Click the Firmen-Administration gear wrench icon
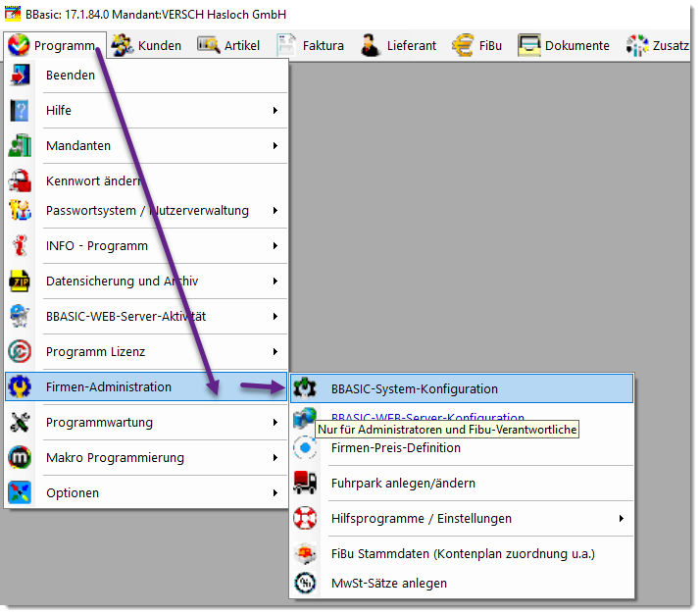The height and width of the screenshot is (615, 700). click(20, 386)
